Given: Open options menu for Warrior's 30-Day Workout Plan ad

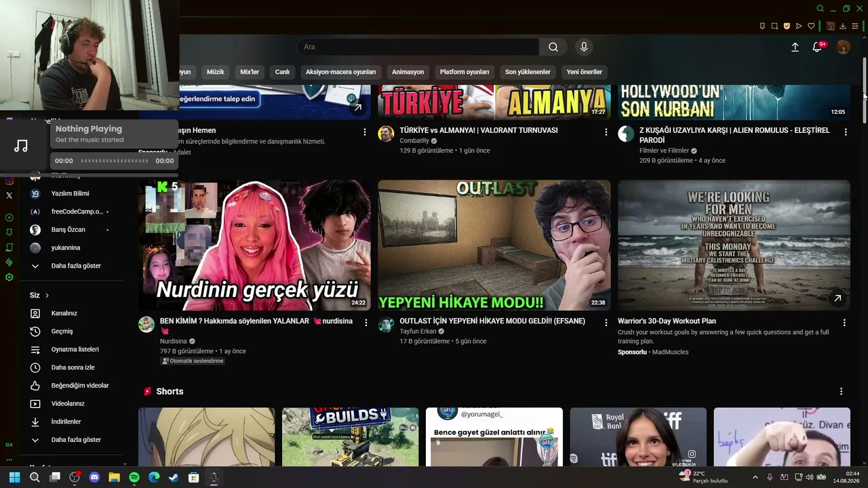Looking at the screenshot, I should (x=844, y=323).
